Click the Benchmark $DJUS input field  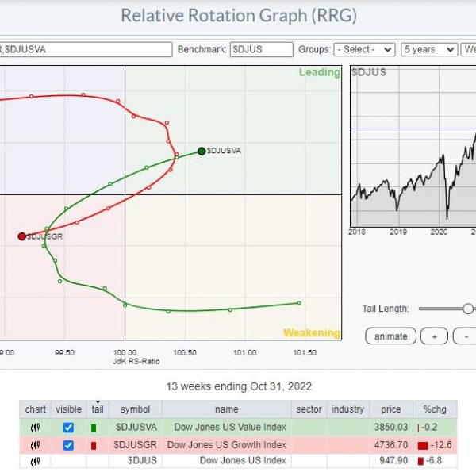pos(261,49)
